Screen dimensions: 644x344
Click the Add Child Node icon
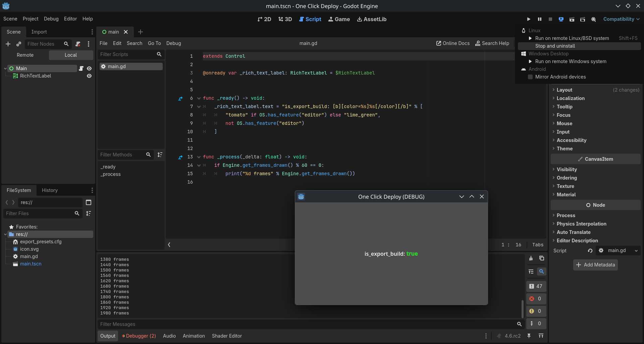tap(8, 44)
